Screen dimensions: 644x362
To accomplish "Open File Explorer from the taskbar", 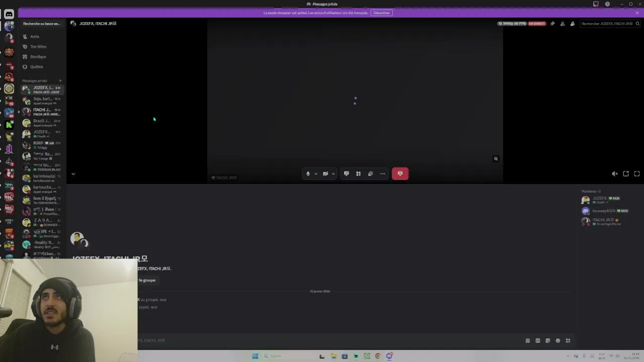I will pos(333,356).
